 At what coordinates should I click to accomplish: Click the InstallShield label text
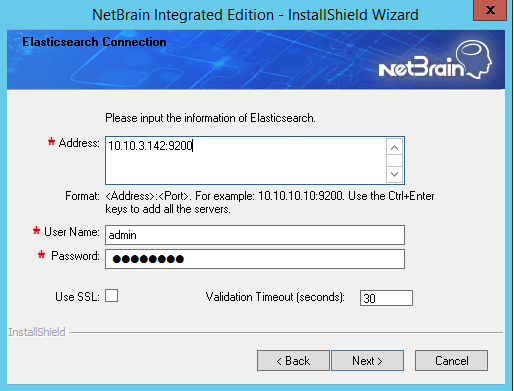(37, 332)
